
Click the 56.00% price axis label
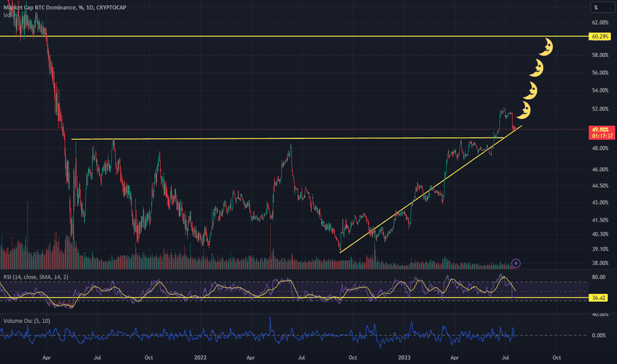tap(600, 73)
